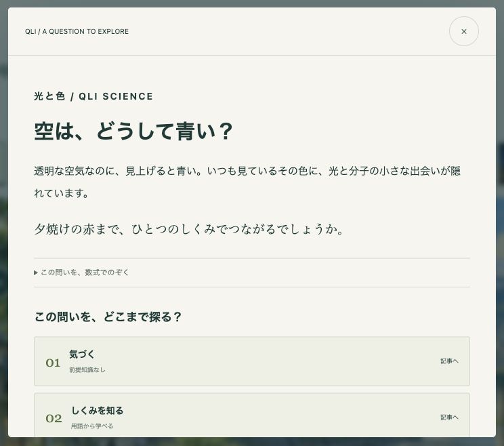
Task: Click the '前提知識なし' subtitle text
Action: pyautogui.click(x=87, y=370)
